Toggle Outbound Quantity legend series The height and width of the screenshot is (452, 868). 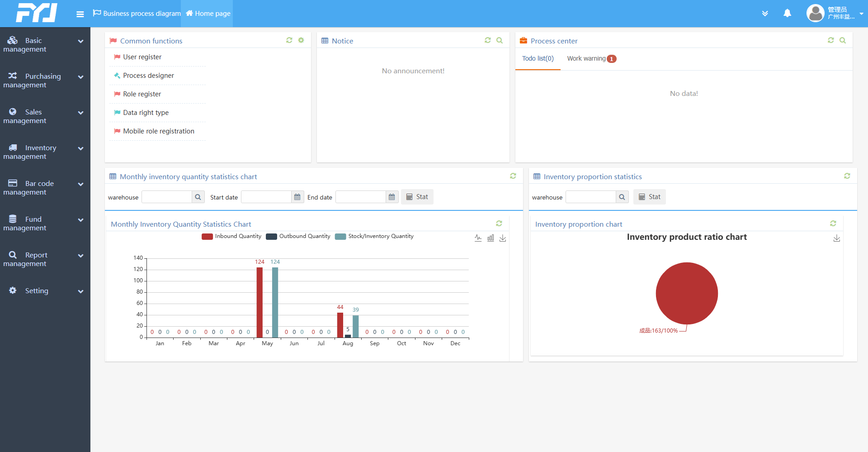(x=298, y=236)
